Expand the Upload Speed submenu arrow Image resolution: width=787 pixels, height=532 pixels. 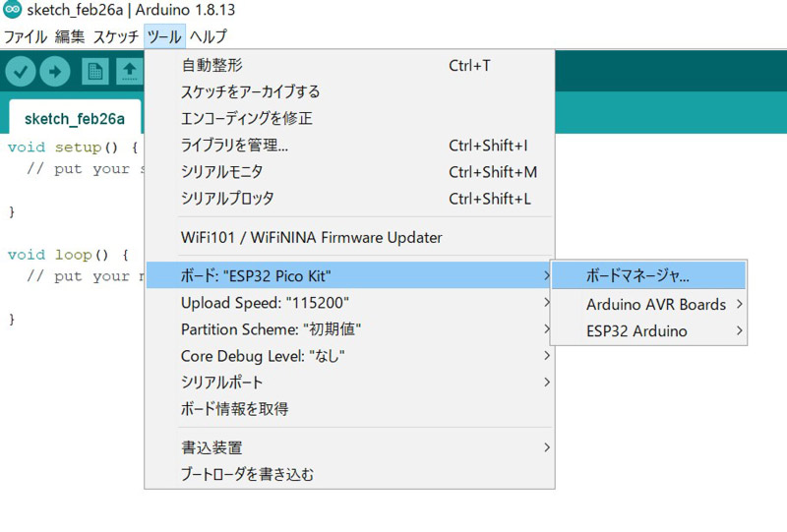click(547, 303)
